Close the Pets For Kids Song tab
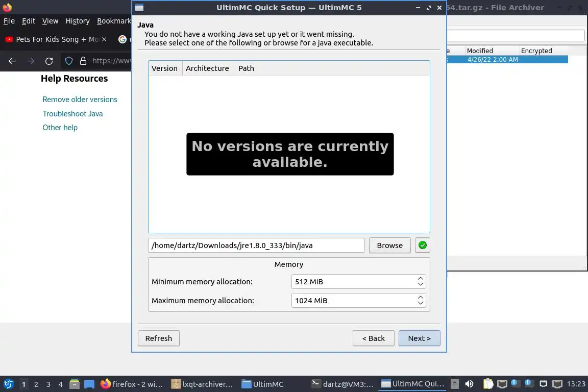Viewport: 588px width, 392px height. pos(104,39)
